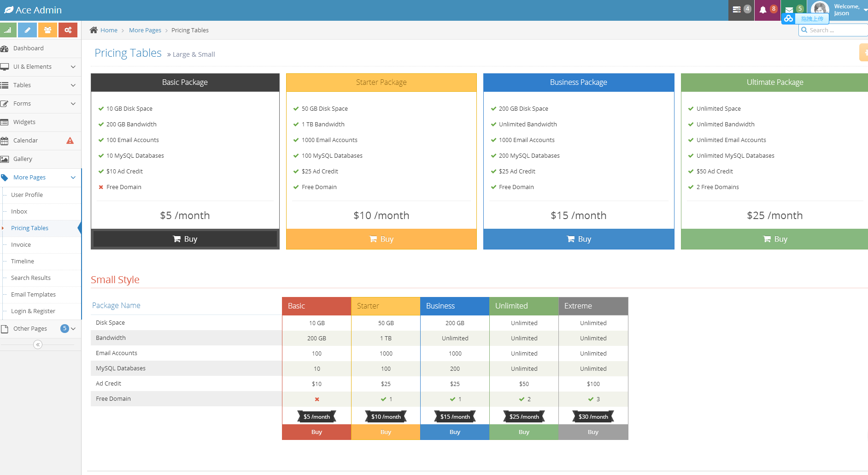Open the envelope messages icon
The height and width of the screenshot is (475, 868).
[x=789, y=10]
